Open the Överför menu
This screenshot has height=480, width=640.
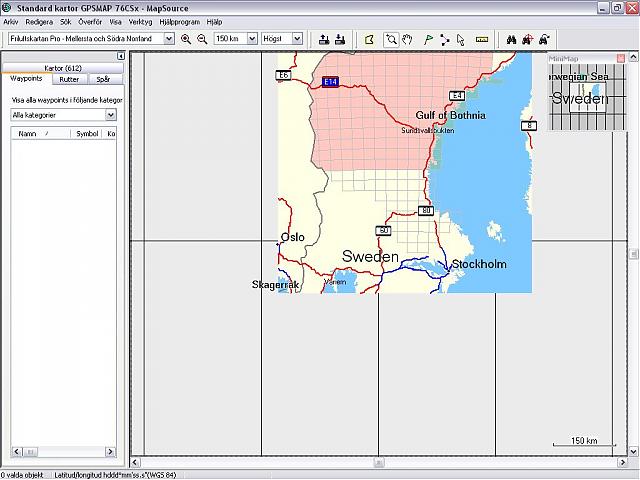90,22
